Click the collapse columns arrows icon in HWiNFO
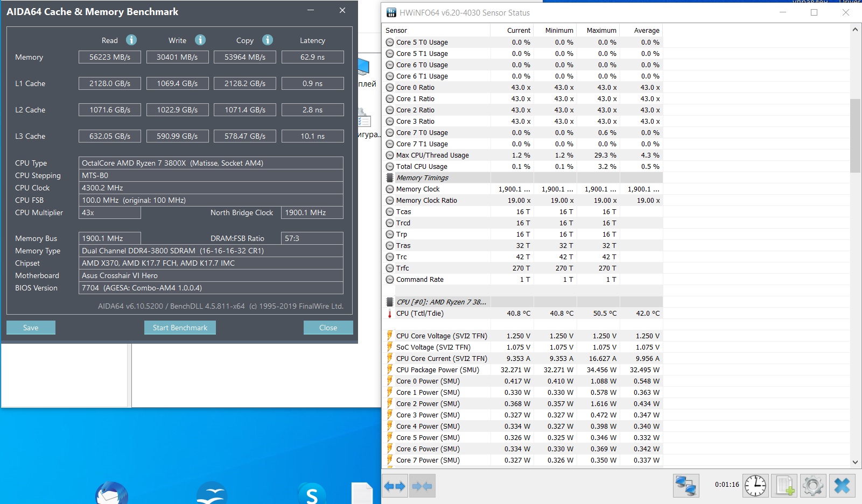The image size is (862, 504). click(422, 486)
